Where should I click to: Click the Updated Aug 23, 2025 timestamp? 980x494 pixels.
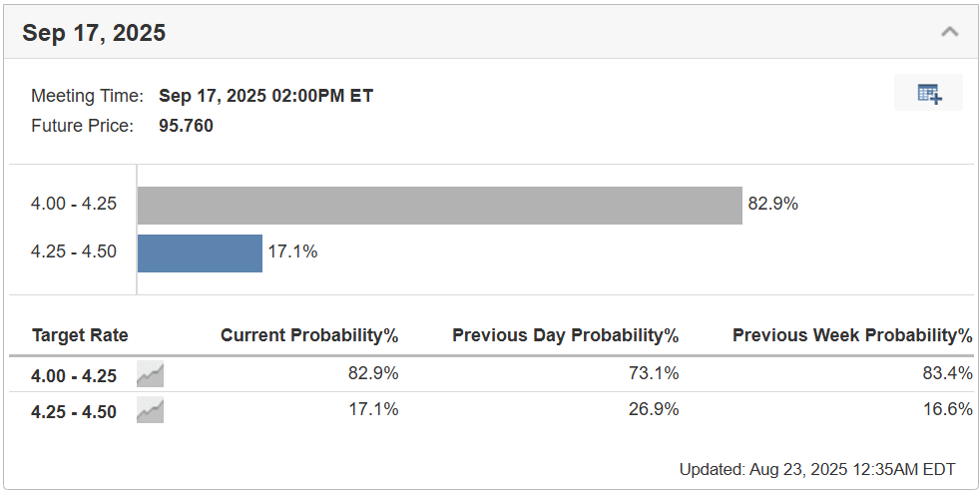[x=817, y=470]
